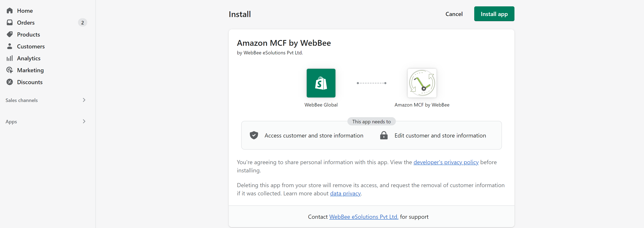
Task: Click the shield icon beside Access customer information
Action: (x=254, y=135)
